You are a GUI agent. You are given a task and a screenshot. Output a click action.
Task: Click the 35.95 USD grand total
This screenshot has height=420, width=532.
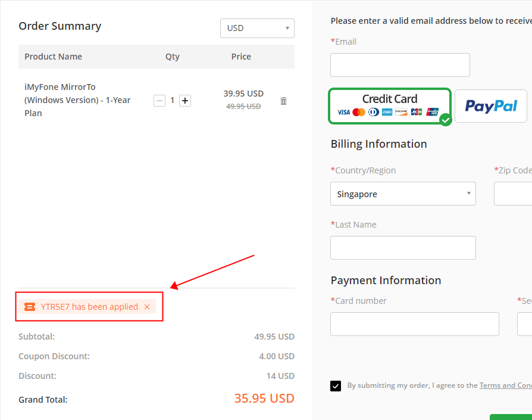pos(264,399)
